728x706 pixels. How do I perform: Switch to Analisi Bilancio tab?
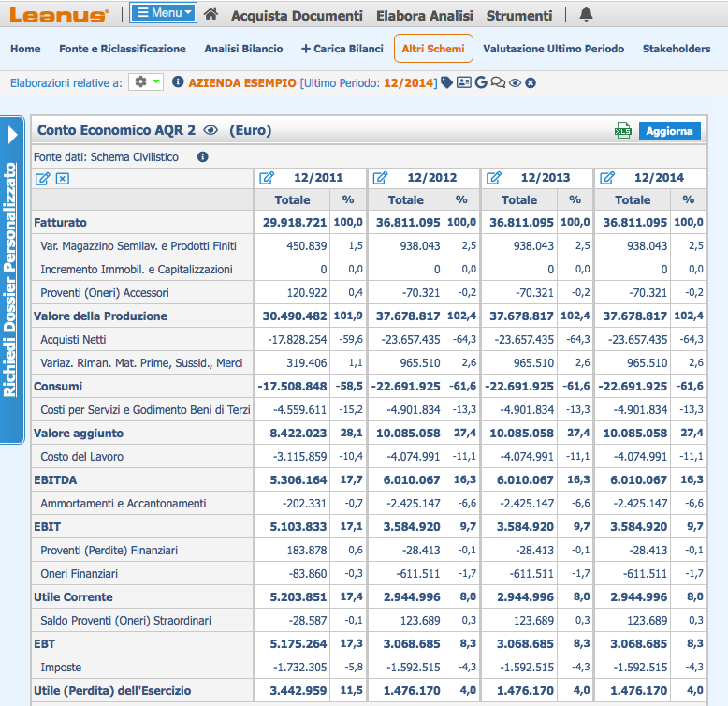243,49
